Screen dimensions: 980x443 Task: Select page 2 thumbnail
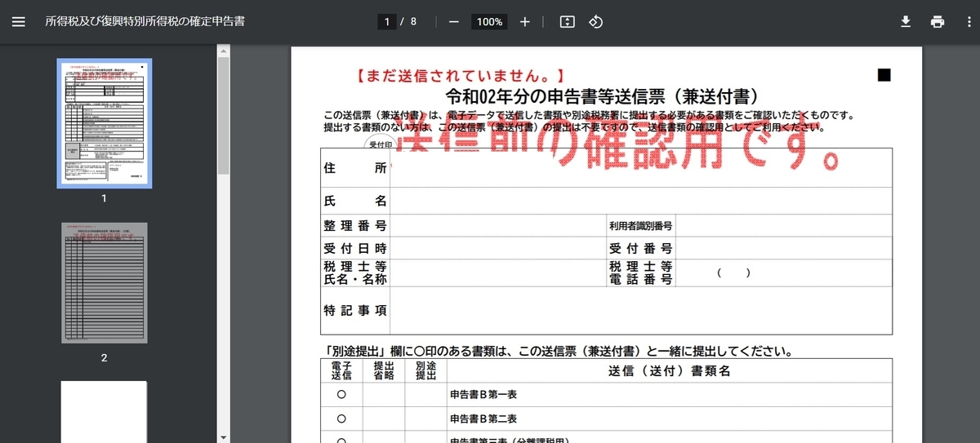104,282
